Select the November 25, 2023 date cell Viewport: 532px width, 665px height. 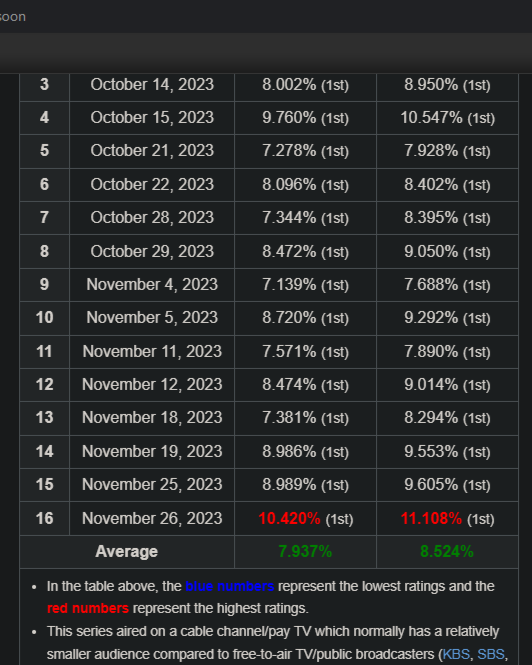click(152, 485)
